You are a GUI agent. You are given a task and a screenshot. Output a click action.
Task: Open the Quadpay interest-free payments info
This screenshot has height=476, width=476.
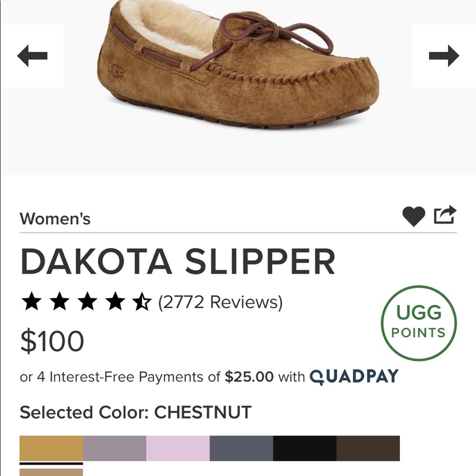353,376
